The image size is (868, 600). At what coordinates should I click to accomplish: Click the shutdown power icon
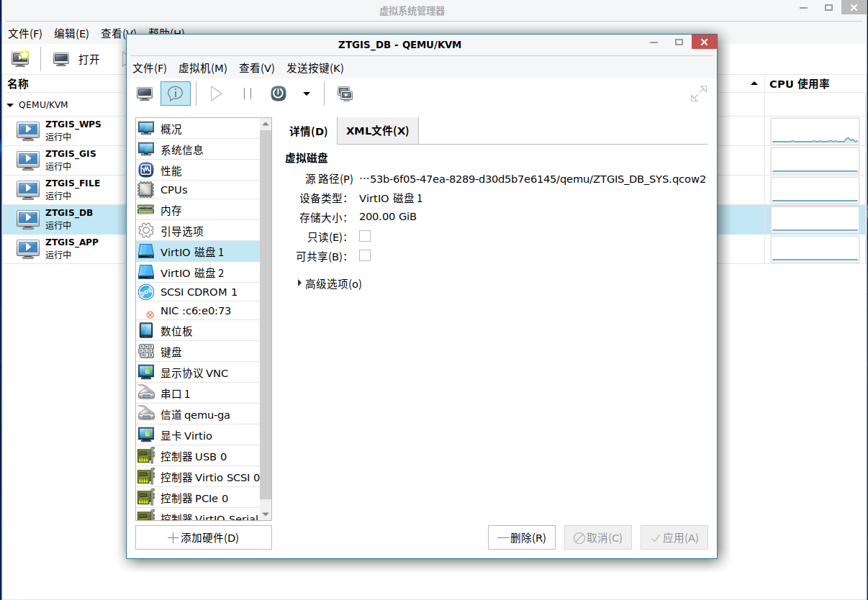(x=279, y=94)
